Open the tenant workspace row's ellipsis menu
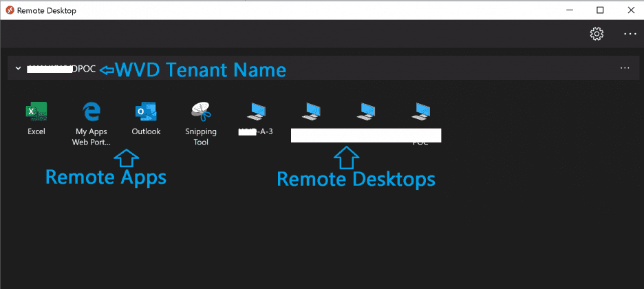The width and height of the screenshot is (644, 289). click(x=625, y=67)
